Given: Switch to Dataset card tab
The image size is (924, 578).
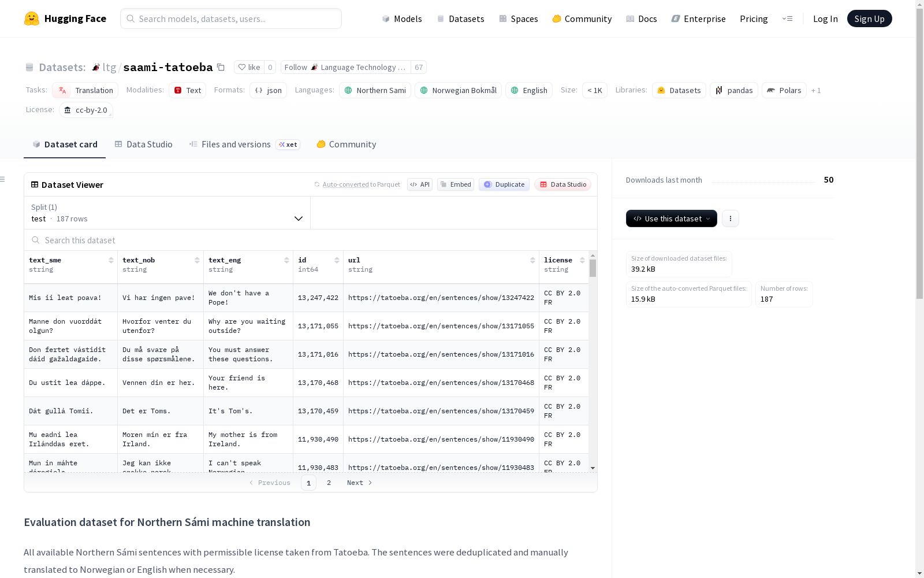Looking at the screenshot, I should click(65, 144).
